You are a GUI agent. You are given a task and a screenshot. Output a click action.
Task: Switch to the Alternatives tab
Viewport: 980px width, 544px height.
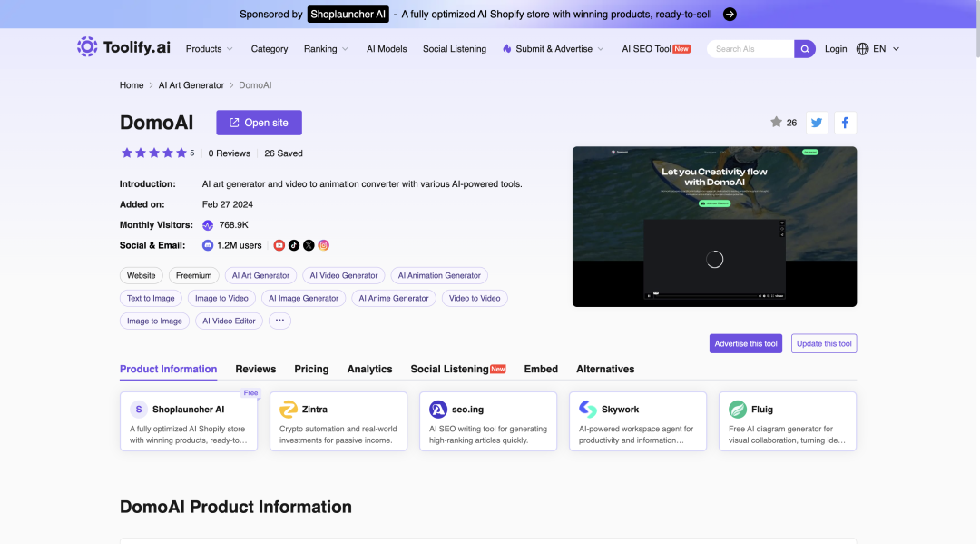pyautogui.click(x=605, y=369)
